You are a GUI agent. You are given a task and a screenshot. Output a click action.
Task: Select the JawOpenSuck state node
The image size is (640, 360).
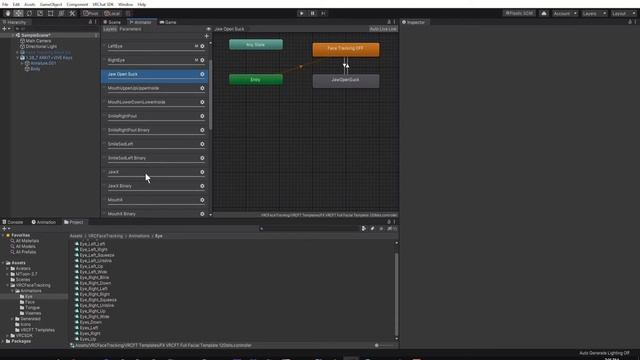click(346, 81)
